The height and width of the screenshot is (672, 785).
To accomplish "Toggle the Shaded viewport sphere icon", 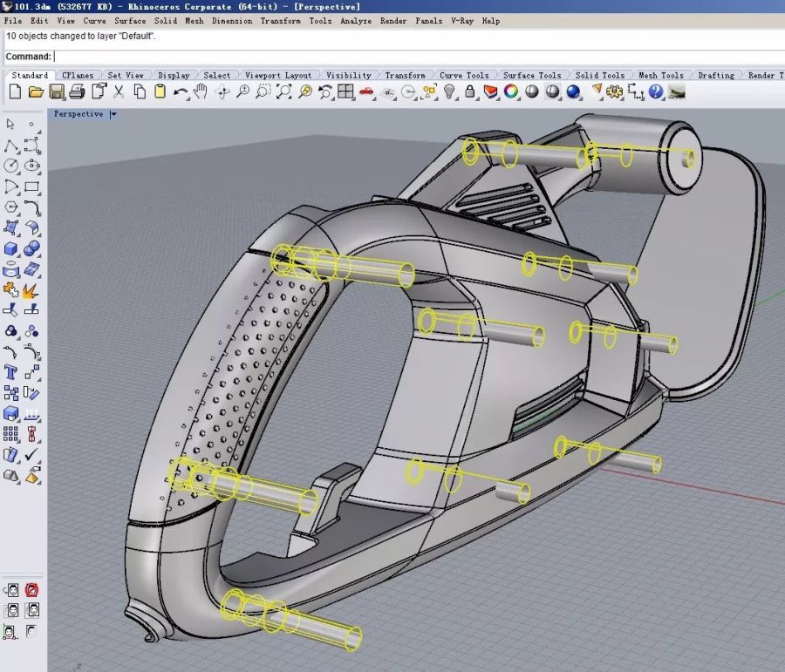I will 532,92.
